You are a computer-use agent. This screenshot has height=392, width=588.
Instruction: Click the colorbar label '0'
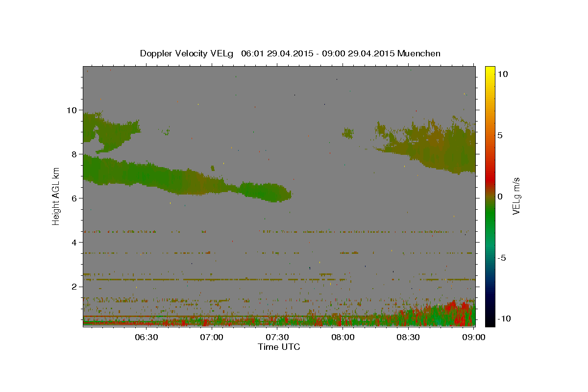click(x=500, y=196)
